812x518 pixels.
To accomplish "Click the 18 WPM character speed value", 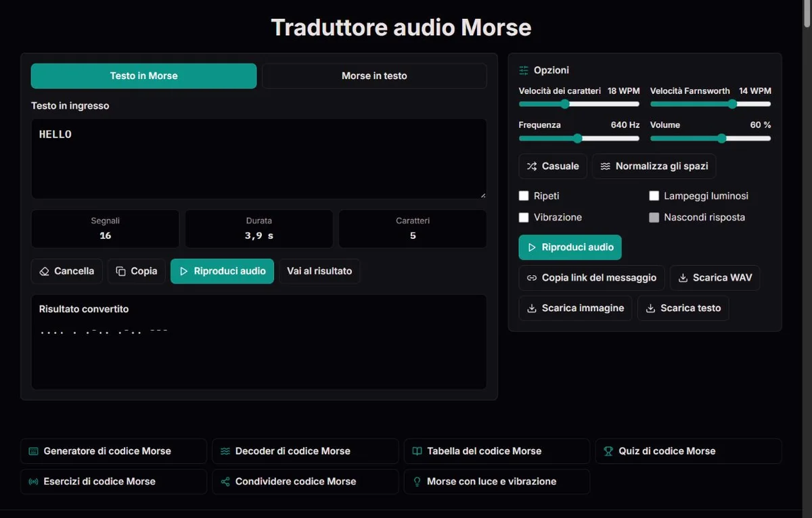I will click(623, 91).
